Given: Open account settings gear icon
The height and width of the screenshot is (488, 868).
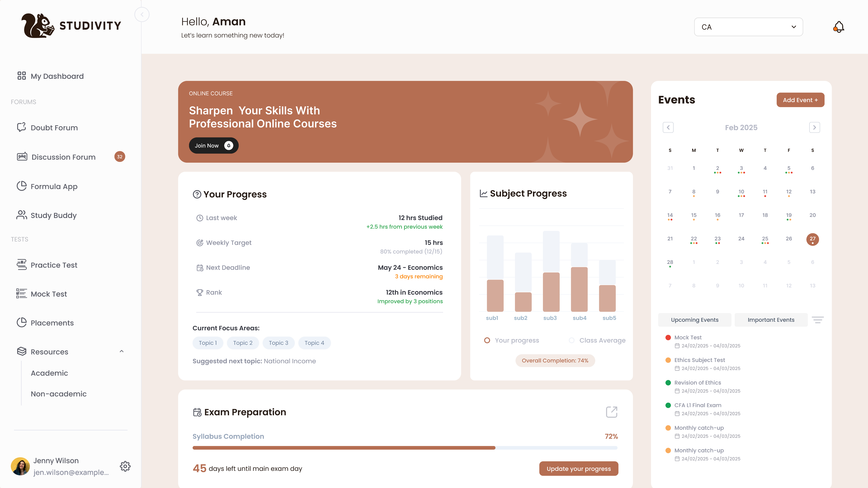Looking at the screenshot, I should click(x=125, y=466).
